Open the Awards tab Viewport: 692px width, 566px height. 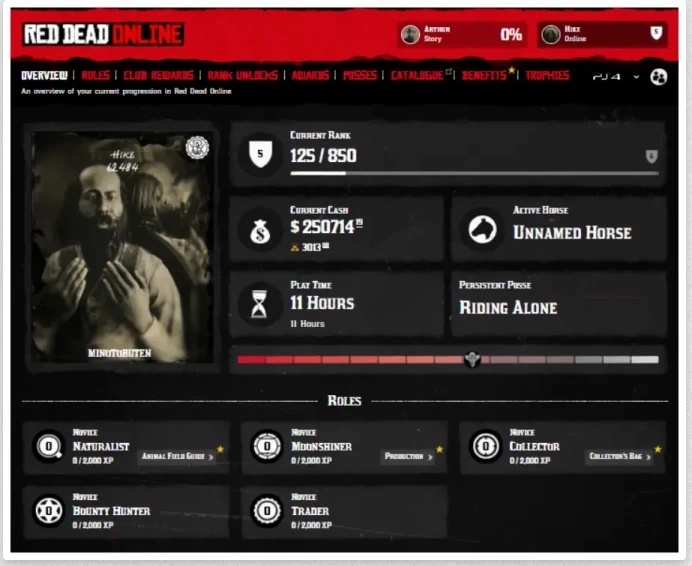(310, 75)
